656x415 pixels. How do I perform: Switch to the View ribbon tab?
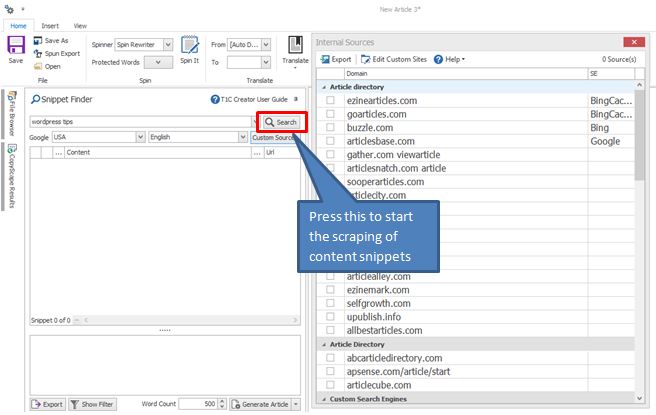click(80, 26)
